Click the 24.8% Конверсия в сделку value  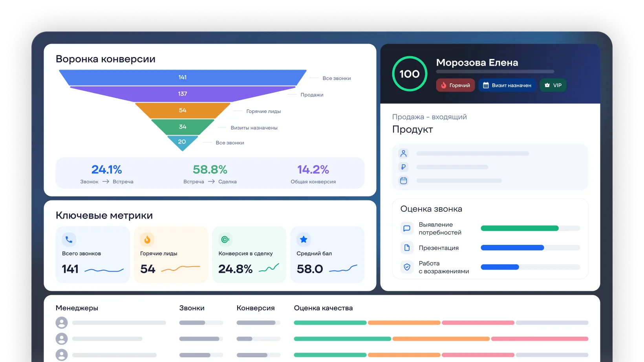[235, 269]
